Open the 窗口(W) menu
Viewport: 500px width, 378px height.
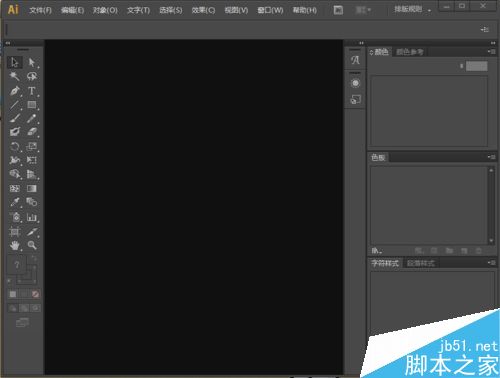[x=270, y=10]
